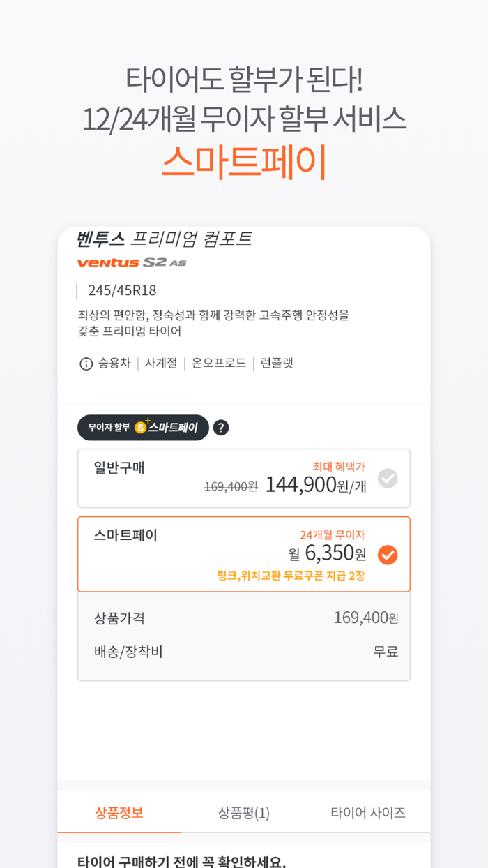Switch to the 상품평(1) reviews tab
Image resolution: width=488 pixels, height=868 pixels.
243,813
